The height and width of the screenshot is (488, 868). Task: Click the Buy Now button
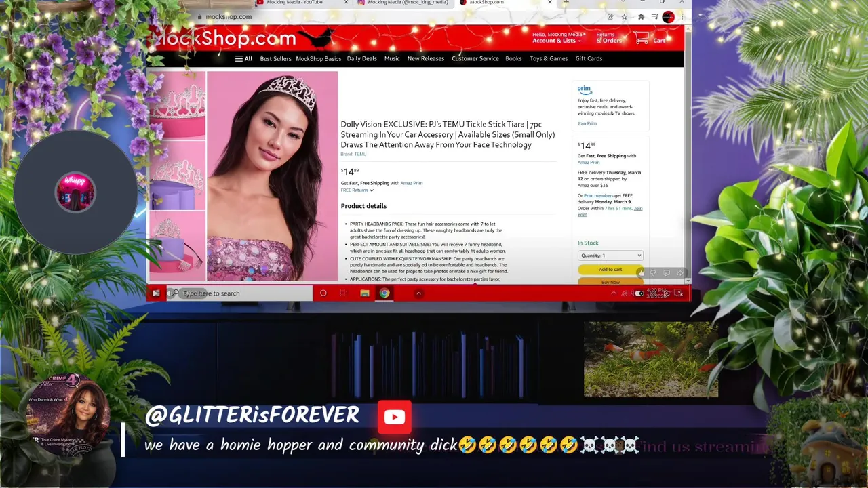pyautogui.click(x=610, y=282)
